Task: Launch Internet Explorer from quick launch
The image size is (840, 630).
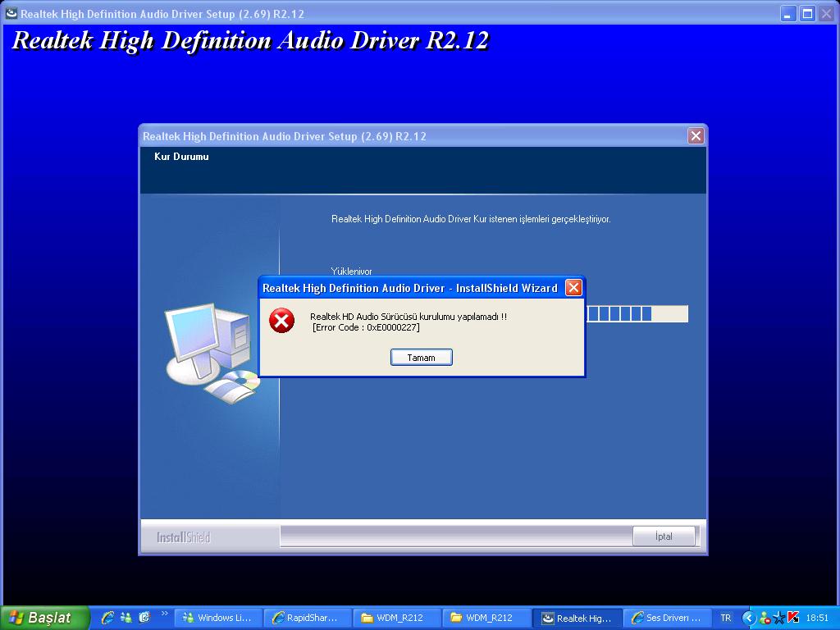Action: [x=107, y=618]
